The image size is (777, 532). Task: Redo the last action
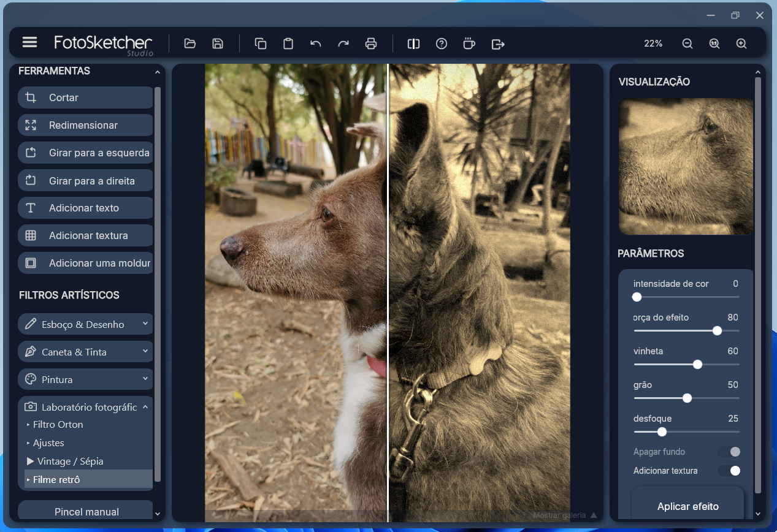(x=343, y=44)
